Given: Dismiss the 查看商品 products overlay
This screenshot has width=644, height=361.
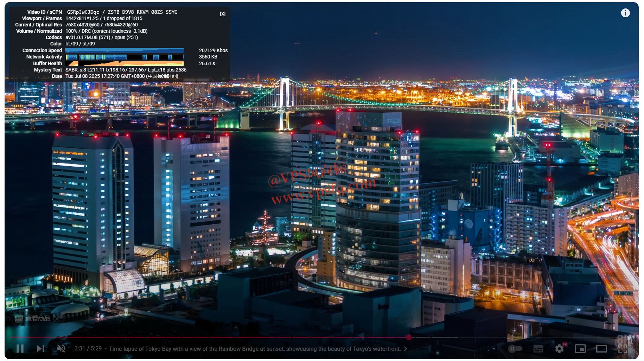Looking at the screenshot, I should tap(57, 318).
